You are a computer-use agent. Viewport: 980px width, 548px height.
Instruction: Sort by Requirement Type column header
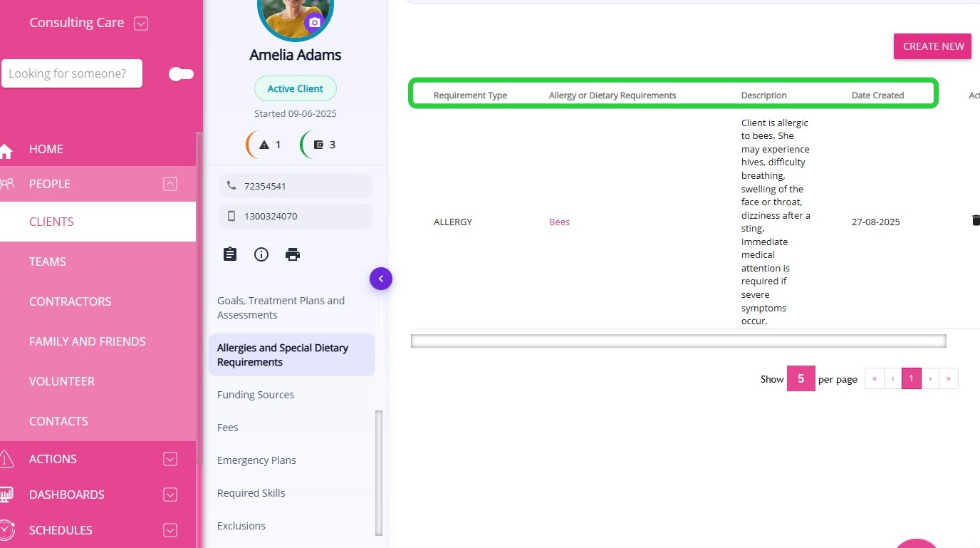tap(470, 95)
